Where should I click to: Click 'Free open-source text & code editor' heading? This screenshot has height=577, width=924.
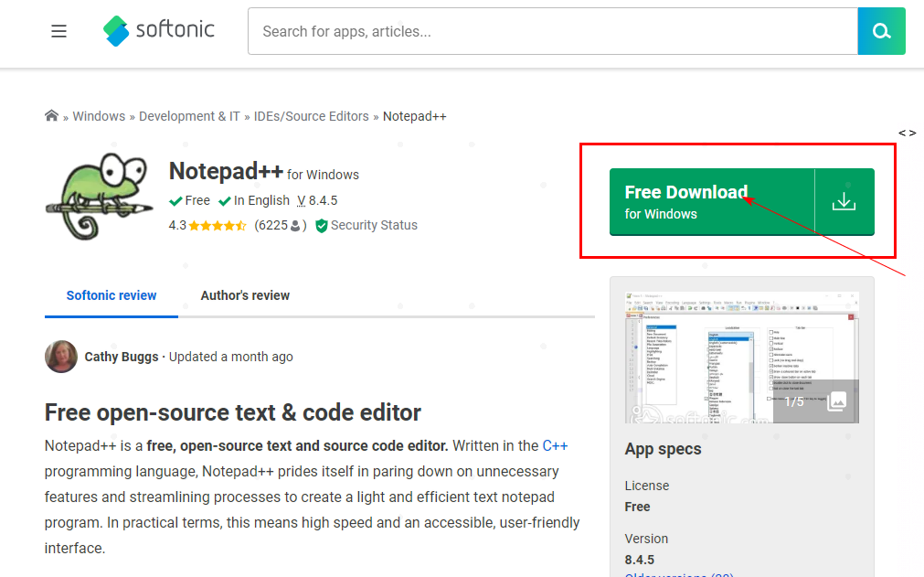(x=233, y=412)
